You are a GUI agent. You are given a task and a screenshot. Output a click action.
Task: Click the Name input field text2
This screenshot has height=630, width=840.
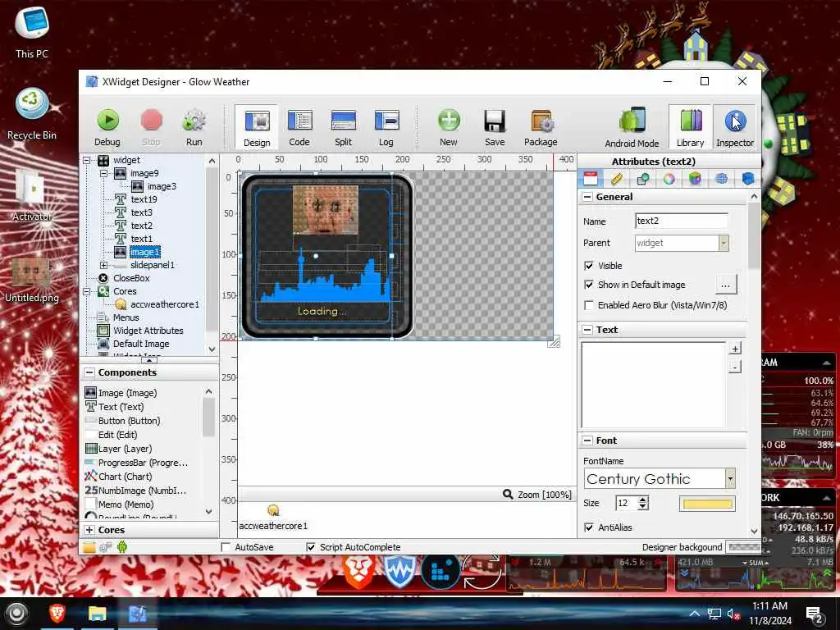[x=682, y=221]
